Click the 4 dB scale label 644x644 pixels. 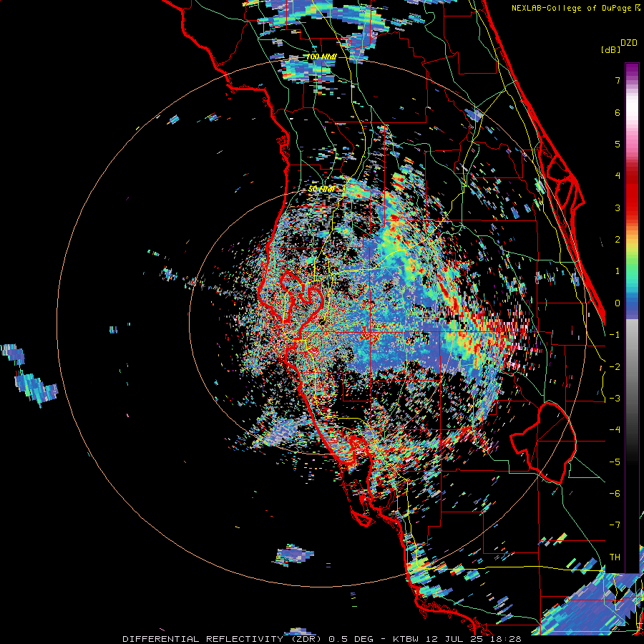(618, 176)
